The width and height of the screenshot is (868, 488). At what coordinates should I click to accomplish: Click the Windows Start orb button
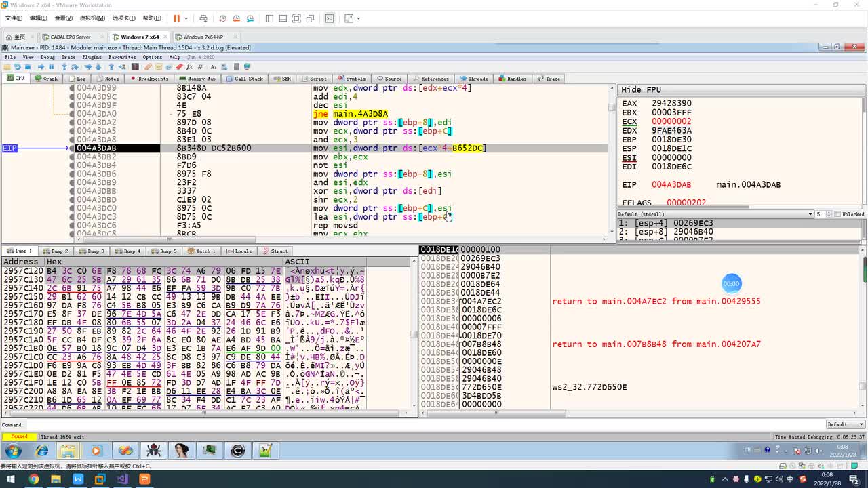pos(14,451)
